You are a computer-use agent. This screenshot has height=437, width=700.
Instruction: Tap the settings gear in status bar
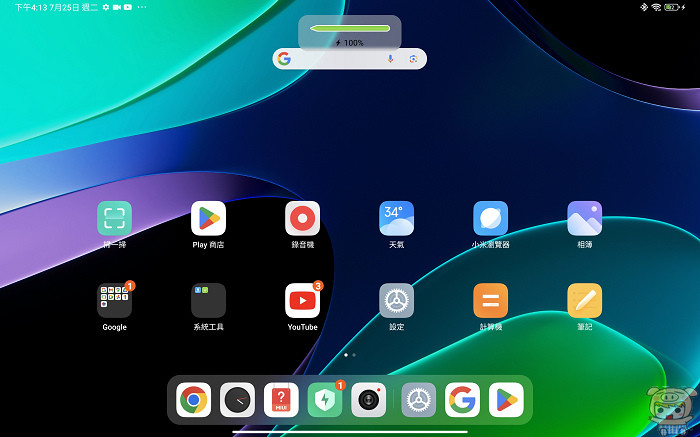tap(106, 7)
